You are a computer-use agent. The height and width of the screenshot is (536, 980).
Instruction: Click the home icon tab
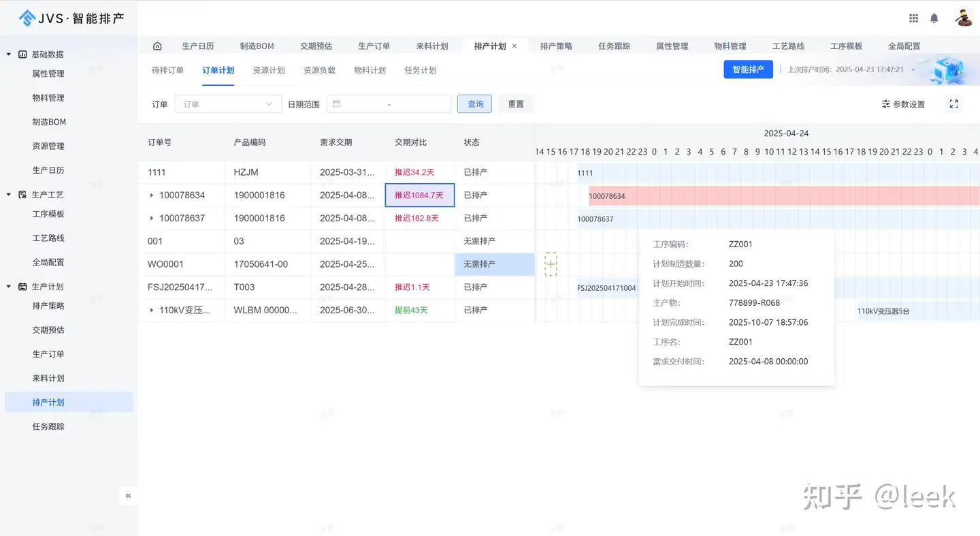click(x=157, y=46)
